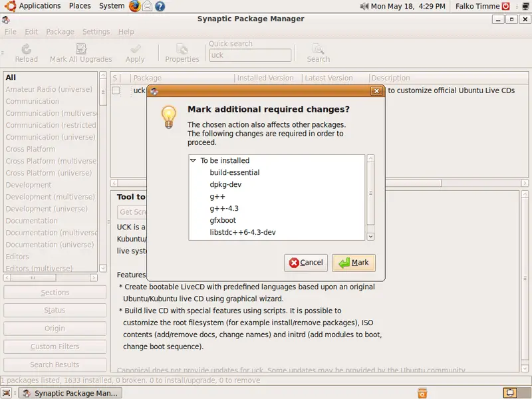This screenshot has height=399, width=532.
Task: Click the red power icon beside Falko Timme
Action: [505, 6]
